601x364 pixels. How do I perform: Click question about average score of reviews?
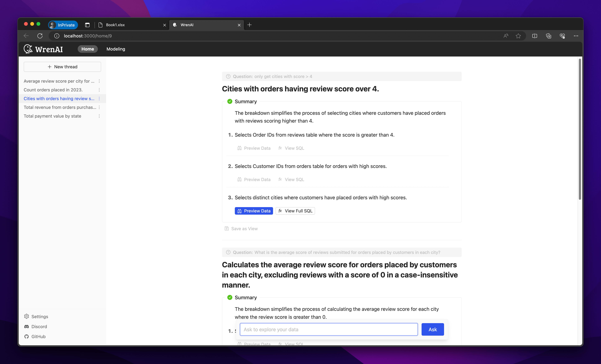347,253
